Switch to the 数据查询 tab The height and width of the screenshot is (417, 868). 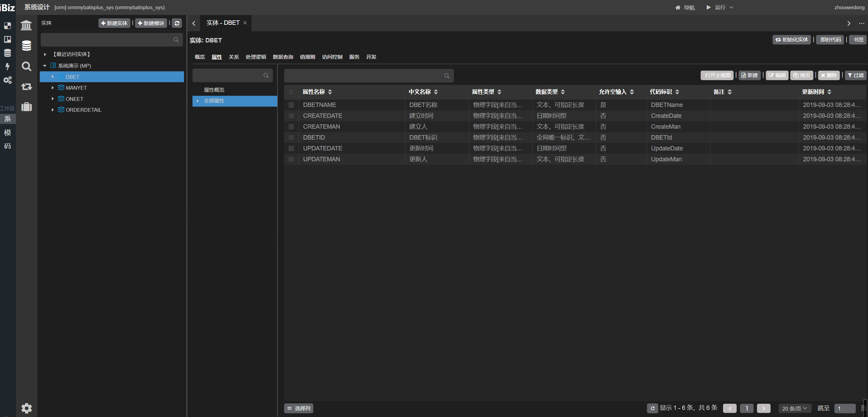tap(283, 57)
